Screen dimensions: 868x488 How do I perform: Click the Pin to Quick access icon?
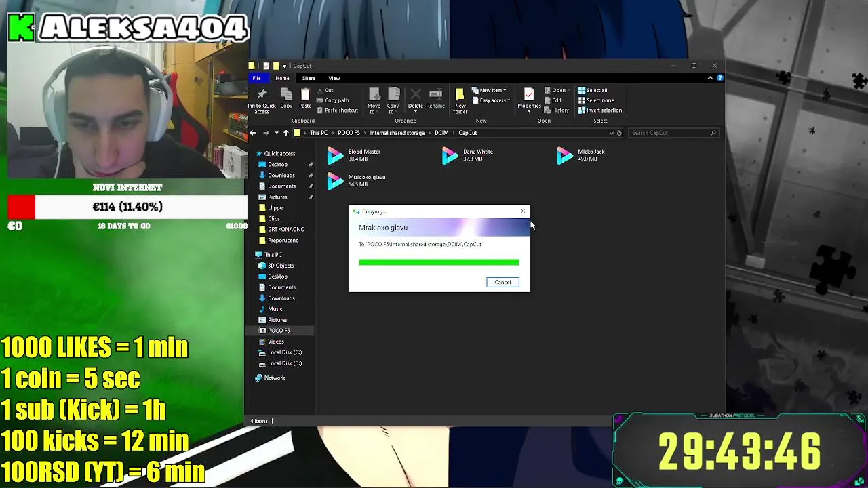(x=261, y=94)
